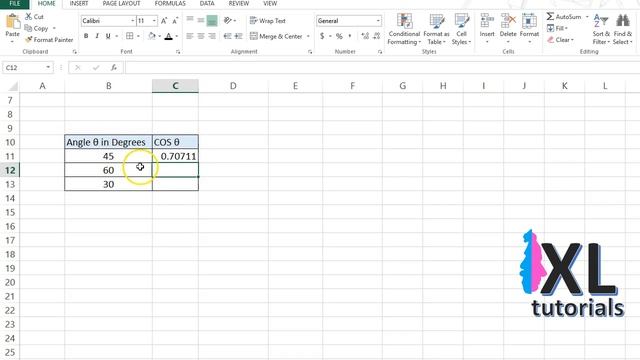Switch to INSERT tab

pyautogui.click(x=79, y=4)
